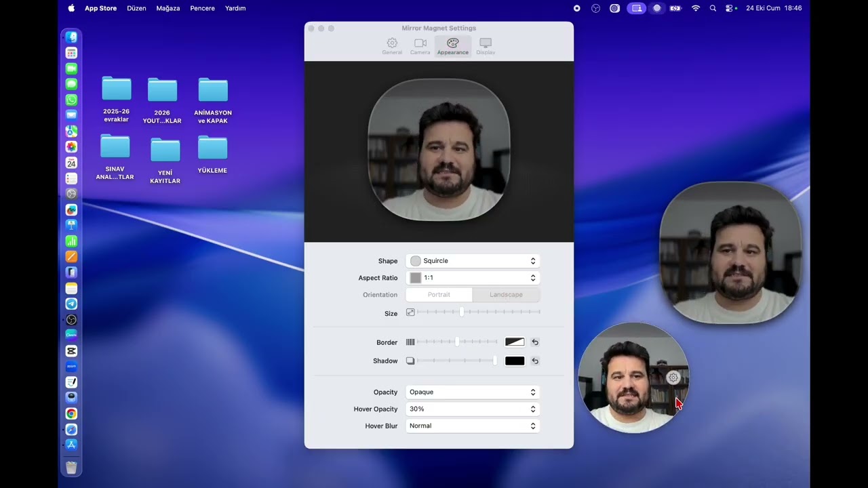Open Pages from the dock
868x488 pixels.
(x=71, y=256)
